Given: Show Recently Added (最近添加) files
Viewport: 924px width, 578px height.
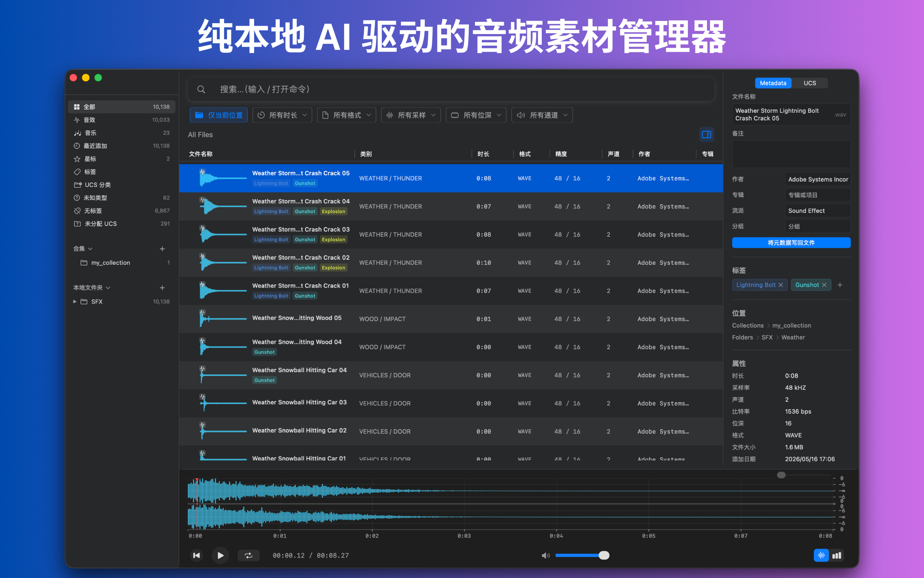Looking at the screenshot, I should (x=121, y=146).
